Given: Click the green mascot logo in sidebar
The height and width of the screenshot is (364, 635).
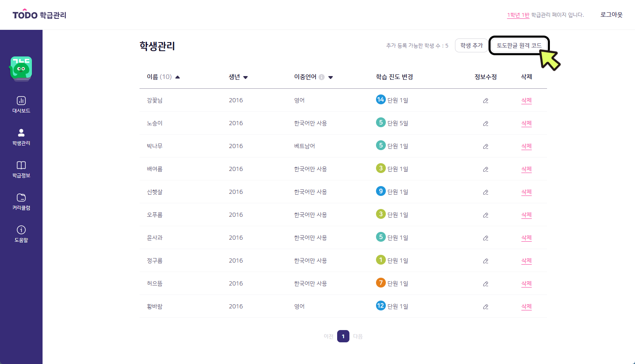Looking at the screenshot, I should tap(21, 68).
